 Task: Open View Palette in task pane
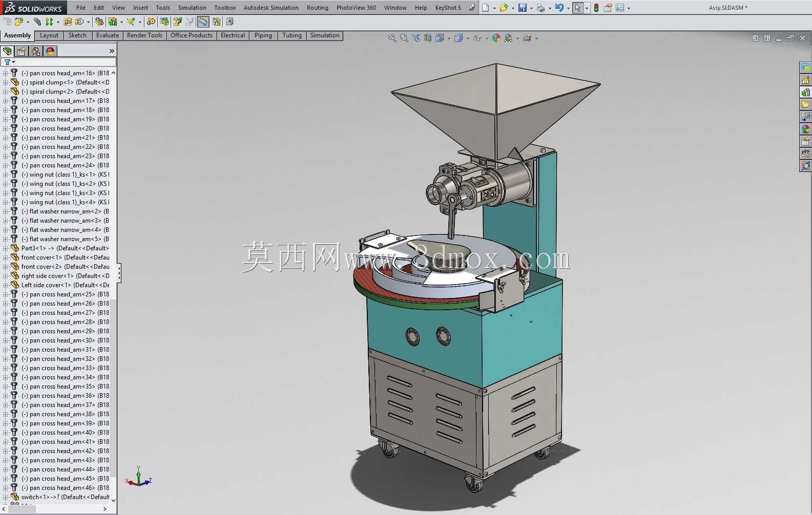[x=806, y=117]
